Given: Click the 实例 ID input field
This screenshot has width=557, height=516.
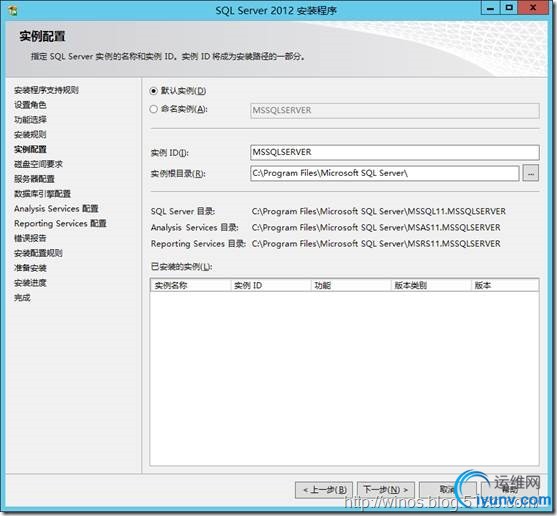Looking at the screenshot, I should tap(395, 152).
